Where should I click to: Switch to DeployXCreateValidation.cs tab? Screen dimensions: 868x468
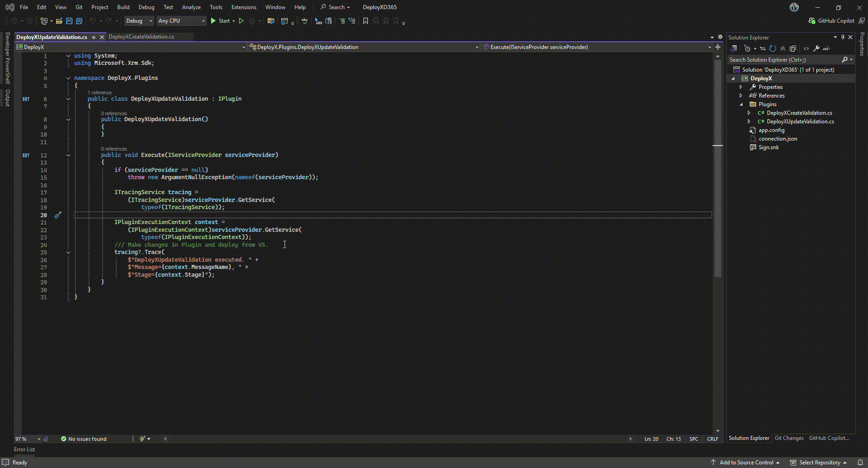pos(141,37)
